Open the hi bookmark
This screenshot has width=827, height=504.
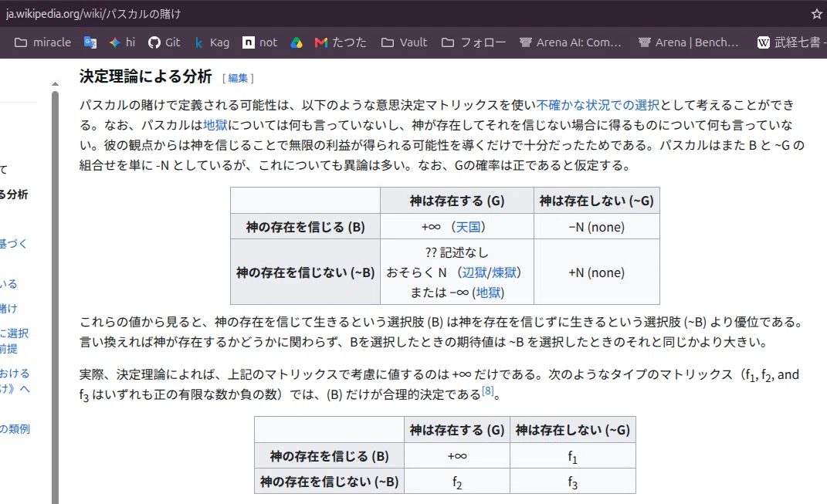(122, 42)
